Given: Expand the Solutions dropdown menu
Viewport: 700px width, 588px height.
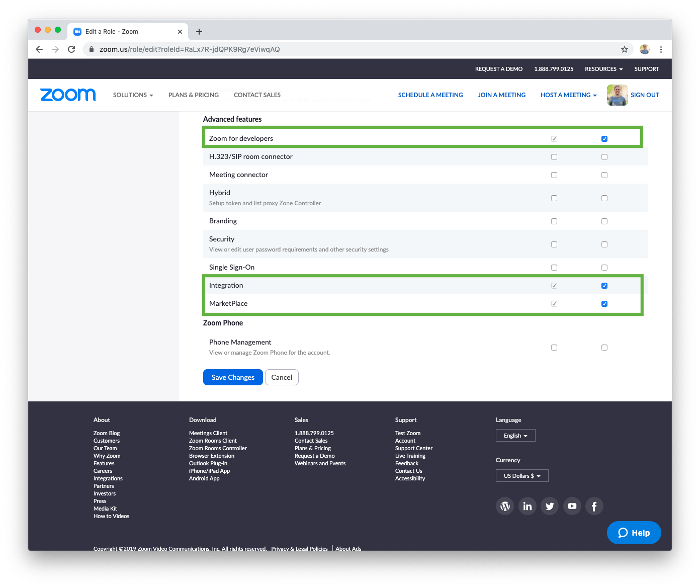Looking at the screenshot, I should point(133,95).
